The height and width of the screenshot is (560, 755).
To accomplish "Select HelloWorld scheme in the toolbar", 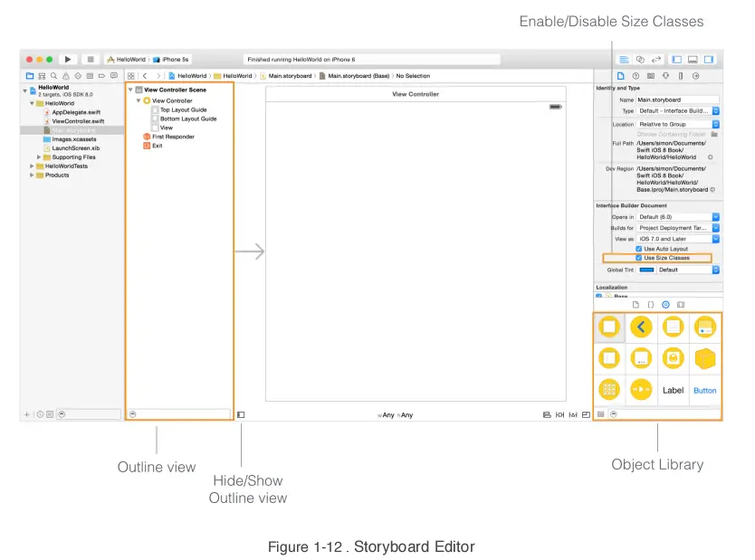I will (127, 59).
